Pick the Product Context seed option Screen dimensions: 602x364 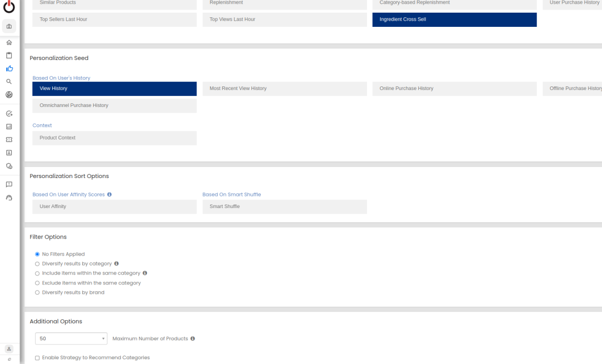coord(114,138)
